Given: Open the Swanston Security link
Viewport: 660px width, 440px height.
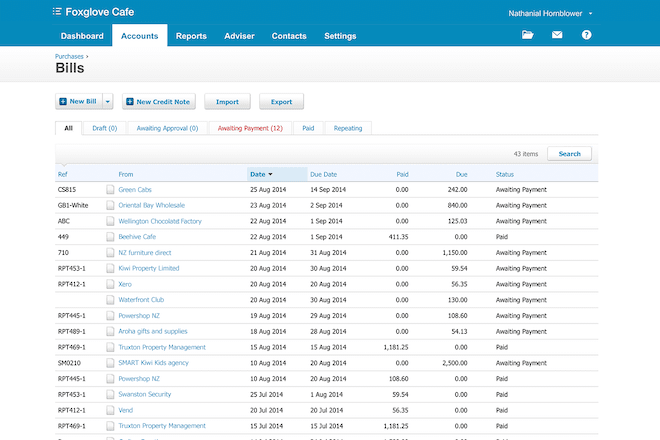Looking at the screenshot, I should pos(145,395).
